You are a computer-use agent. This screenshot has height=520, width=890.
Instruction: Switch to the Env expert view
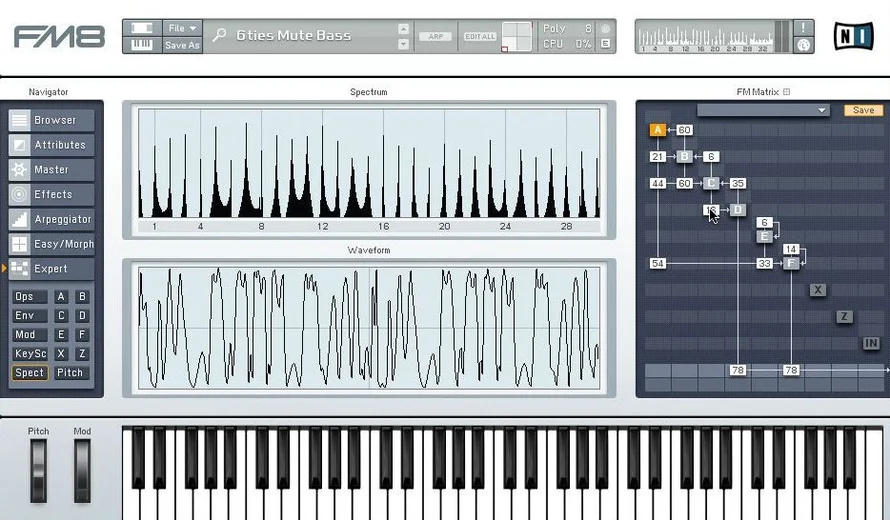[25, 316]
